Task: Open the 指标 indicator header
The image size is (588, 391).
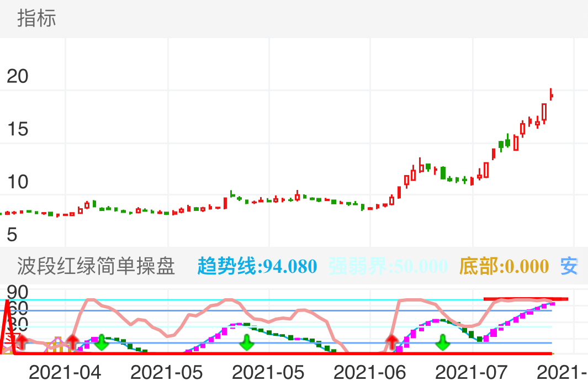Action: click(37, 19)
